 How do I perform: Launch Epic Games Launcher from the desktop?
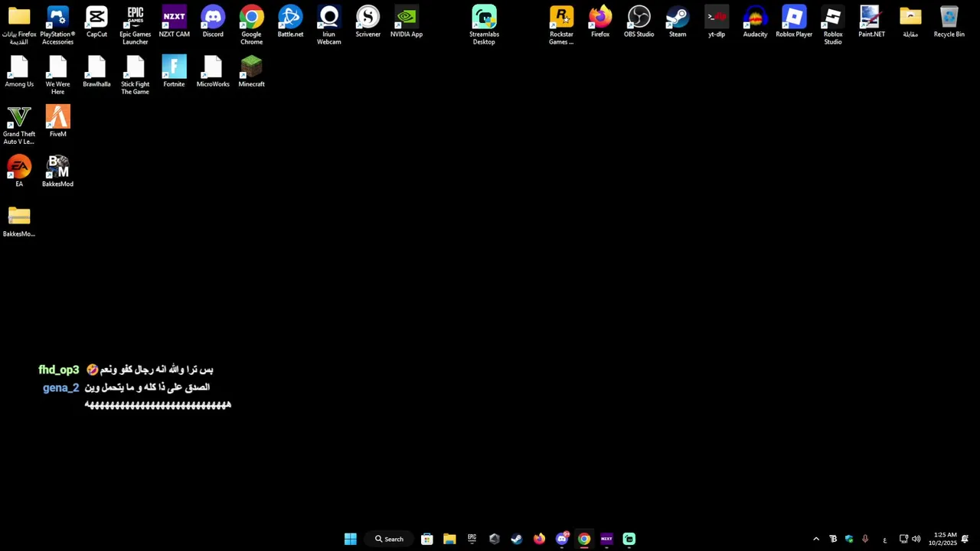(136, 25)
